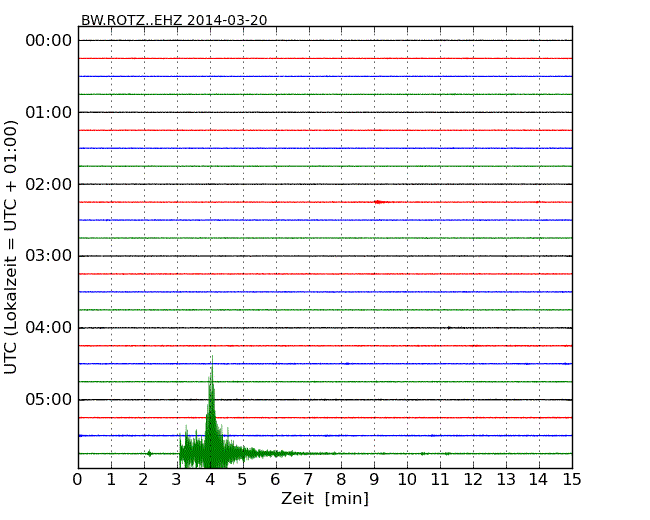Click x-axis tick label 2
This screenshot has height=520, width=650.
[143, 480]
